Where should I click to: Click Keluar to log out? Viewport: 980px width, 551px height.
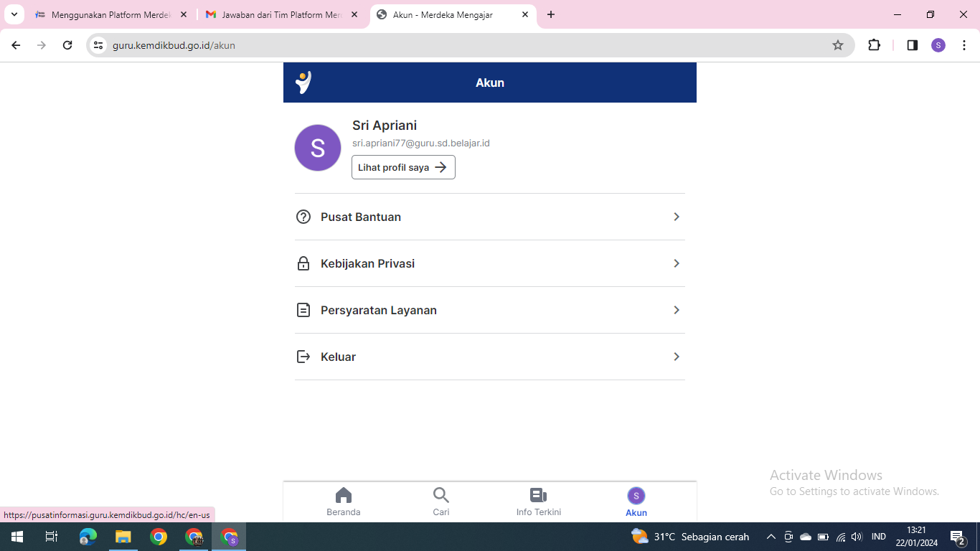(338, 357)
